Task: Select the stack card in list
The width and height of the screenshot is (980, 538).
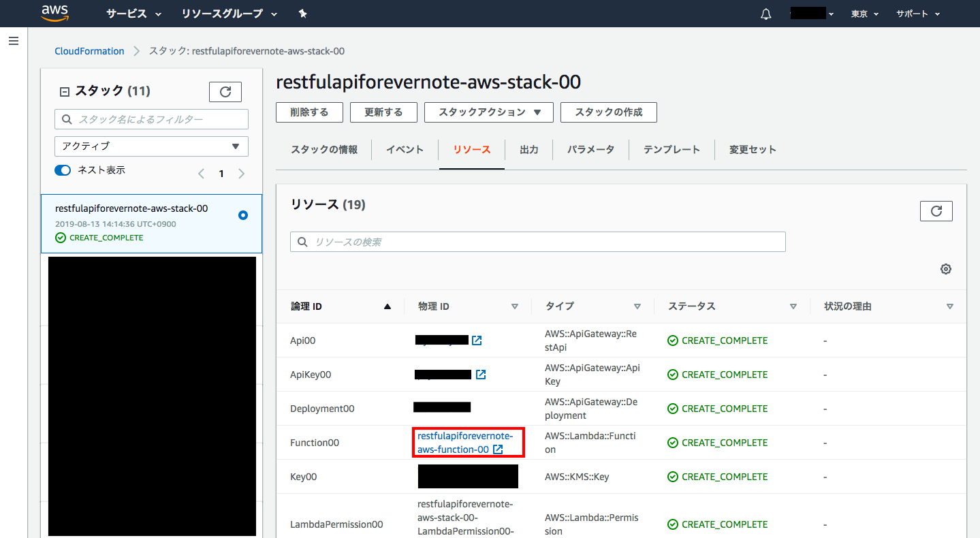Action: click(x=151, y=223)
